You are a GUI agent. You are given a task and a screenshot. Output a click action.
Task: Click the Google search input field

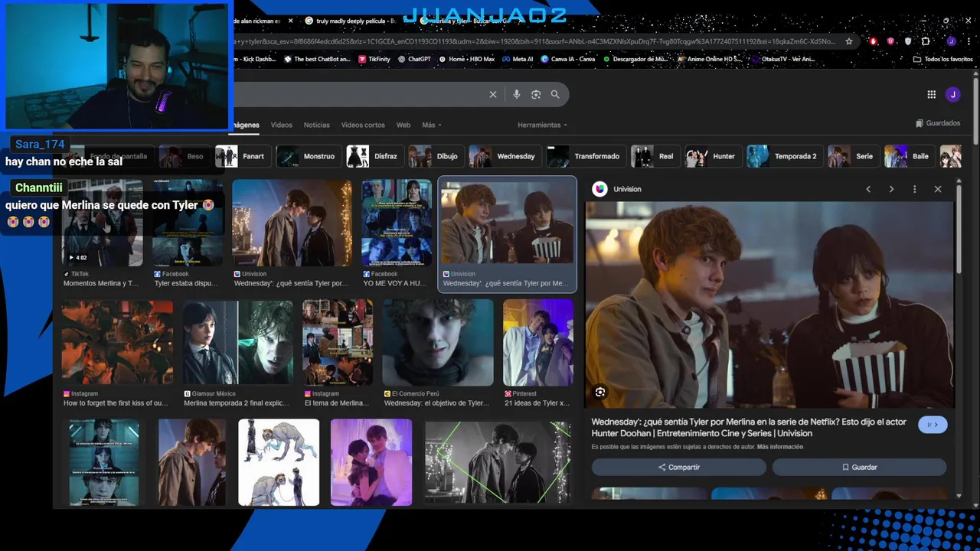tap(360, 94)
